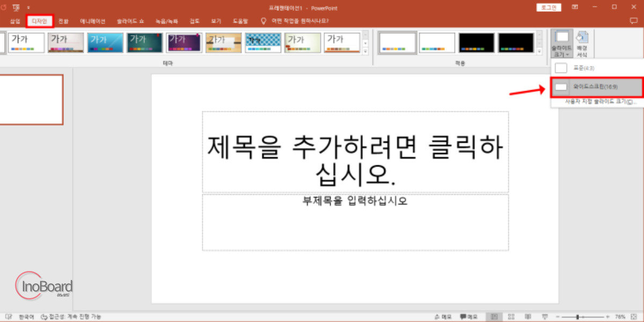Click the 76% zoom level value
Viewport: 644px width, 322px height.
[620, 317]
